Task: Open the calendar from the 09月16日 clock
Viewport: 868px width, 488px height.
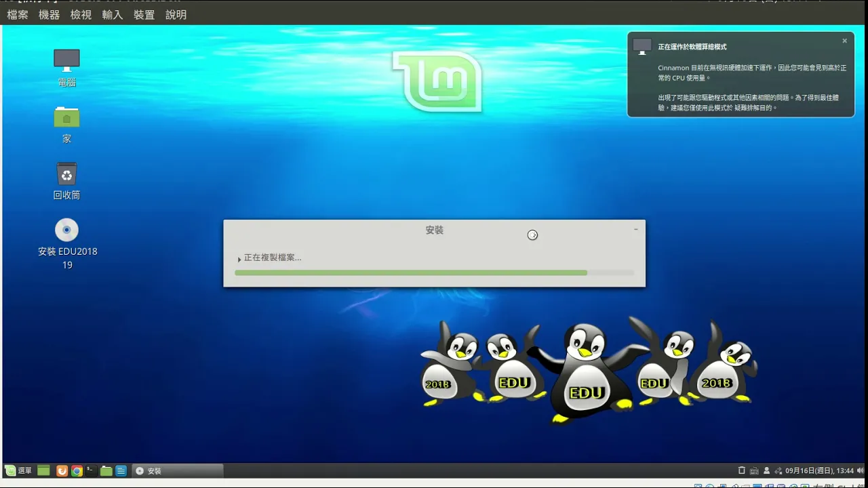Action: 819,470
